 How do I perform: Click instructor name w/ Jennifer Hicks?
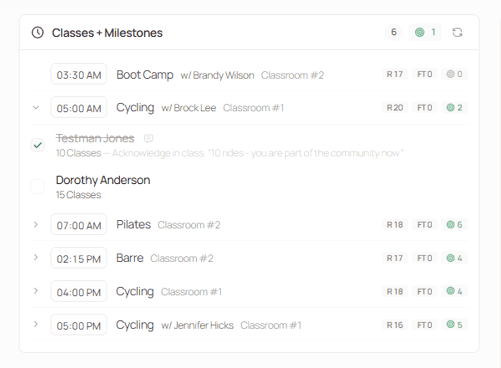coord(197,325)
